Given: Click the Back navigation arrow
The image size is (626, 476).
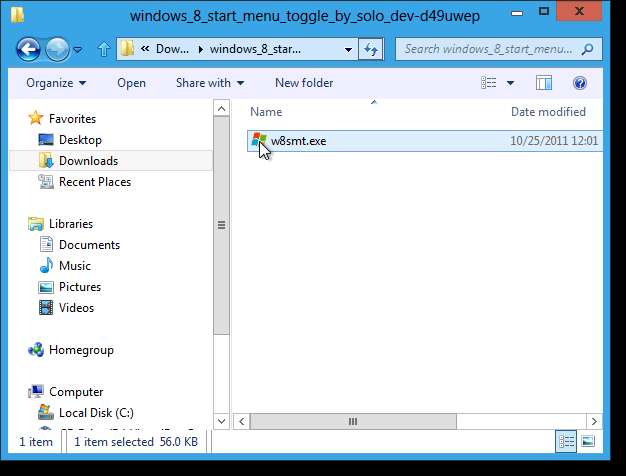Looking at the screenshot, I should tap(28, 48).
